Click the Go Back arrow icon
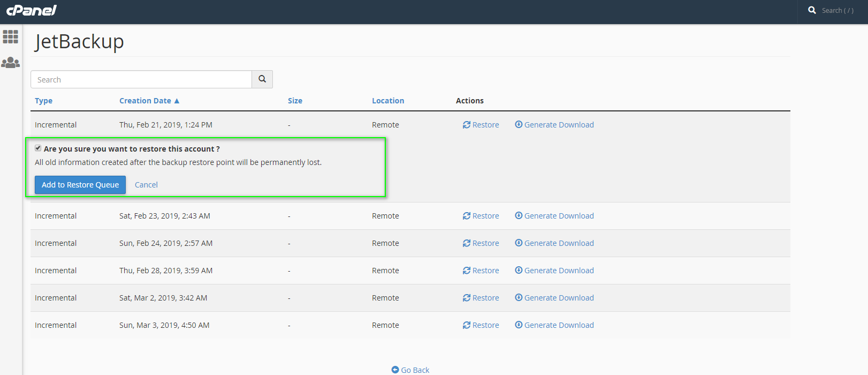 (395, 370)
